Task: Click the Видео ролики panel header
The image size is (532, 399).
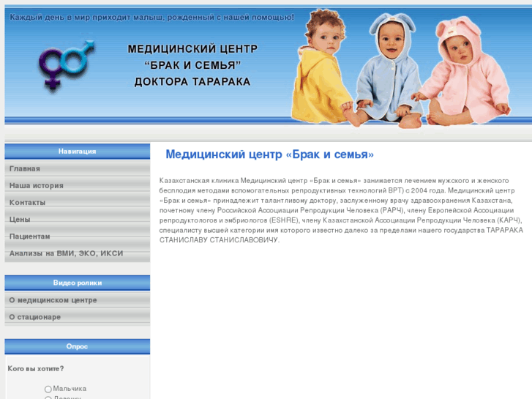Action: 78,283
